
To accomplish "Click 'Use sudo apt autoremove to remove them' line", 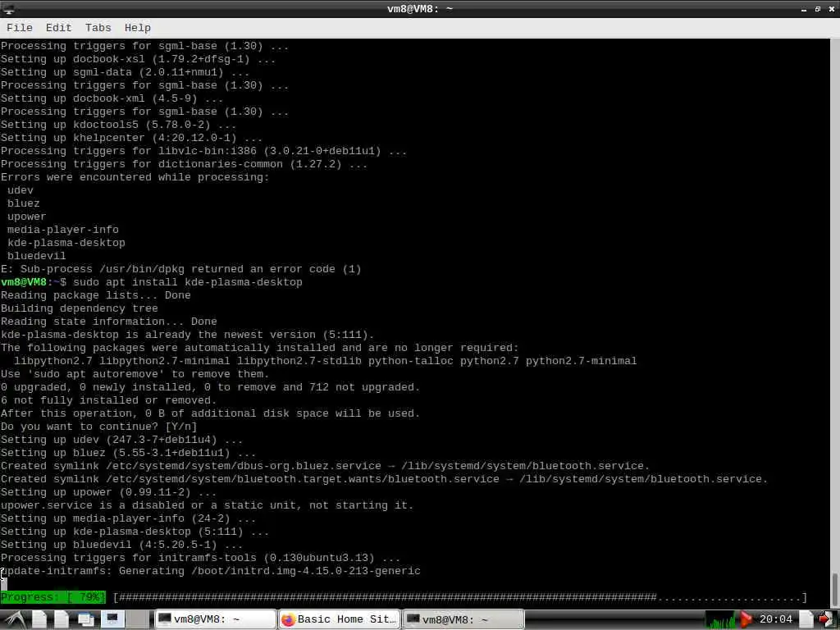I will (135, 374).
